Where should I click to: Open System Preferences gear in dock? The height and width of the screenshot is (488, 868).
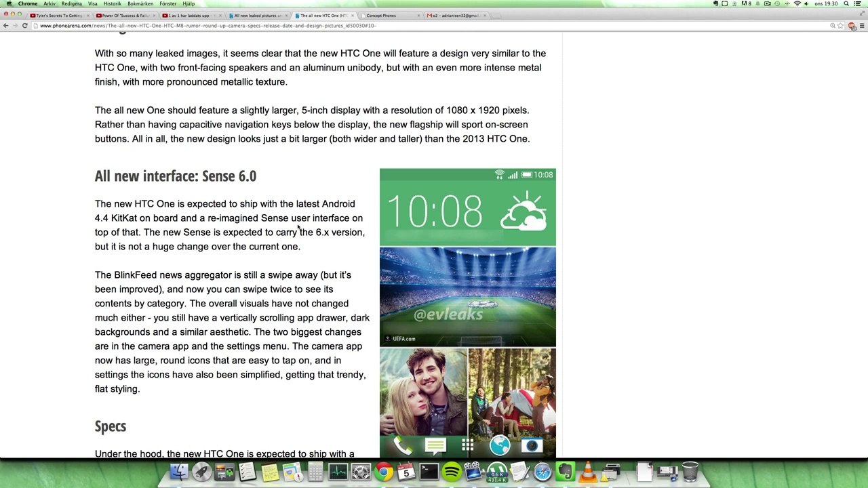361,471
